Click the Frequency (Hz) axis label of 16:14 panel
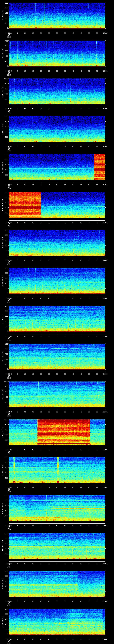114x644 pixels. click(3, 16)
